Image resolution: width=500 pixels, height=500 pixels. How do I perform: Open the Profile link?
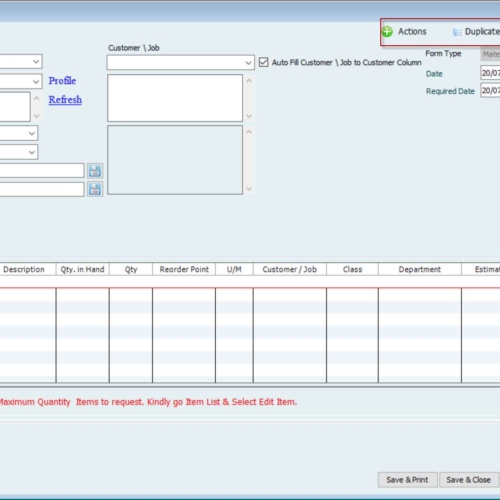pos(62,81)
